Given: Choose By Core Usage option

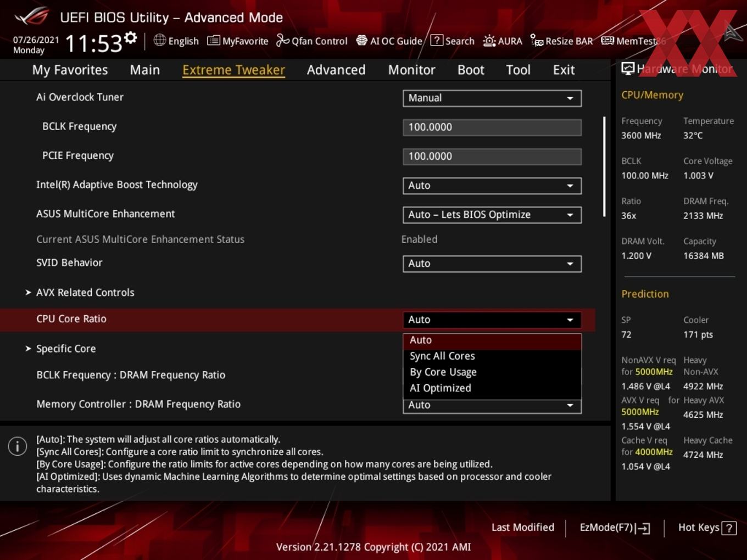Looking at the screenshot, I should [492, 372].
